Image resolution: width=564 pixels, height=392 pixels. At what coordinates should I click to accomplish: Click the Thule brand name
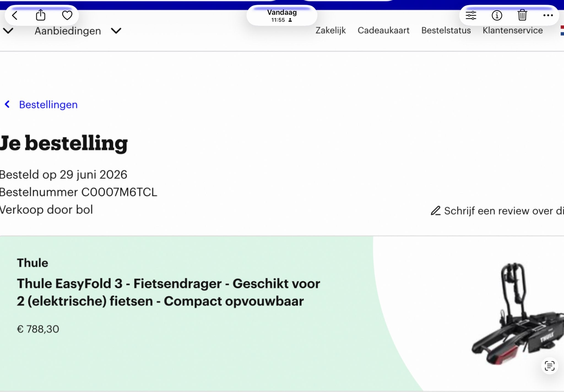tap(32, 263)
